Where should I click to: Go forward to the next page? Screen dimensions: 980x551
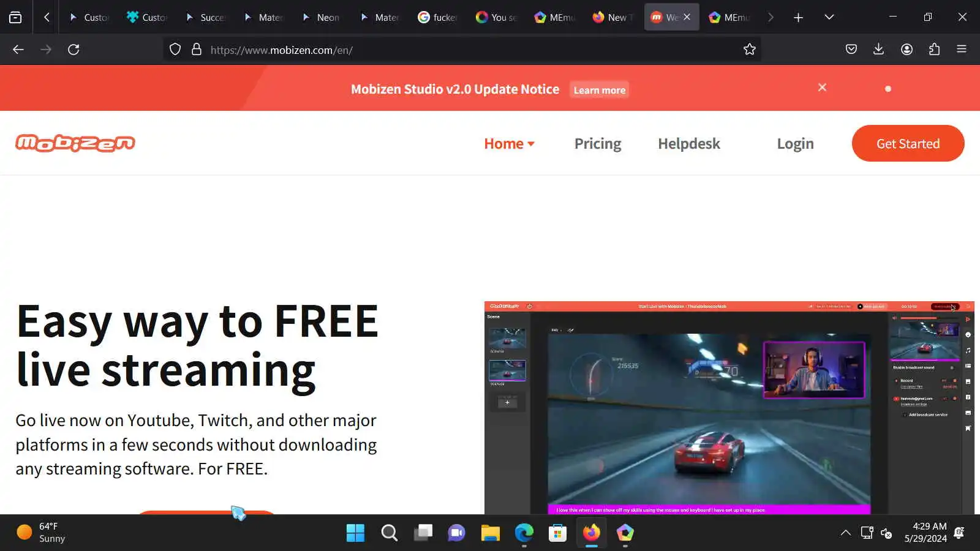click(x=46, y=50)
